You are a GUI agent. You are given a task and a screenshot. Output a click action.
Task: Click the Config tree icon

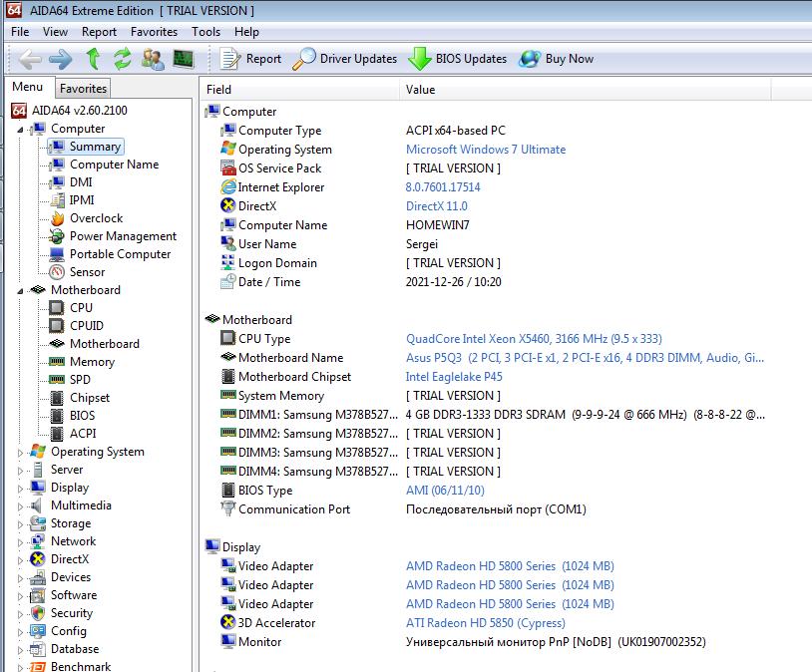click(37, 631)
